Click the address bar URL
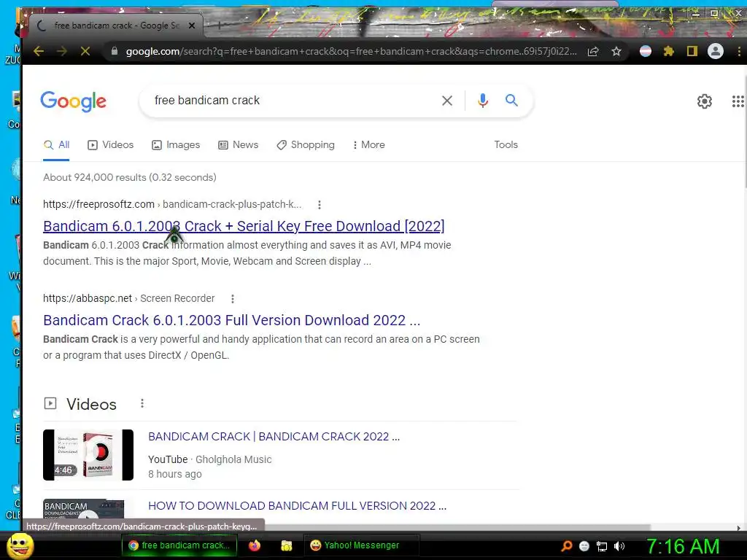747x560 pixels. pyautogui.click(x=351, y=52)
